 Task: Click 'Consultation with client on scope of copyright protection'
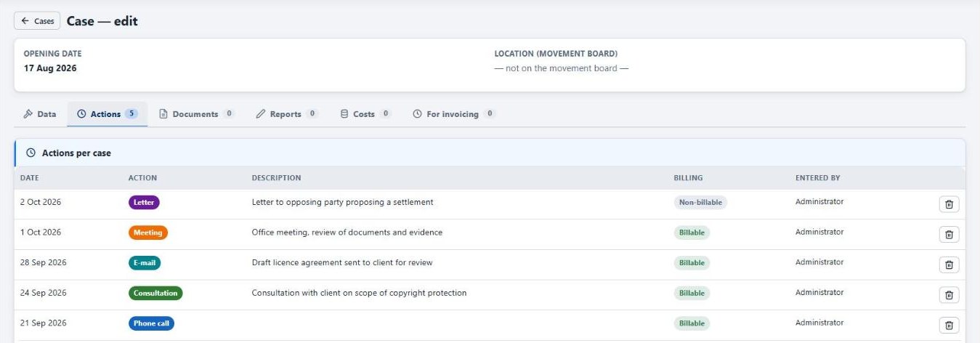359,293
